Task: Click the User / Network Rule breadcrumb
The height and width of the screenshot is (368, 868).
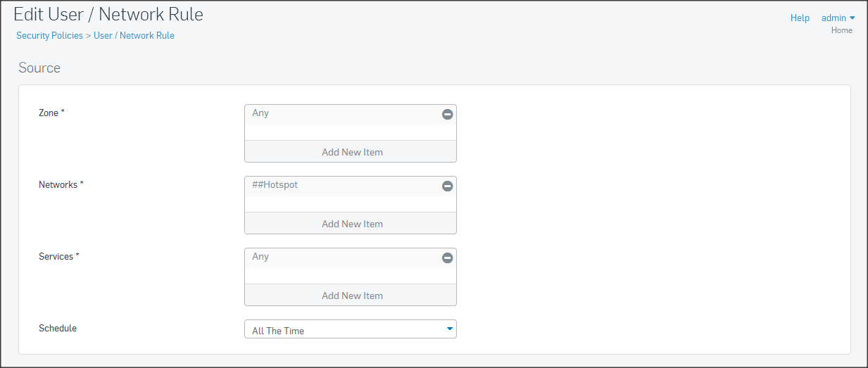Action: coord(134,35)
